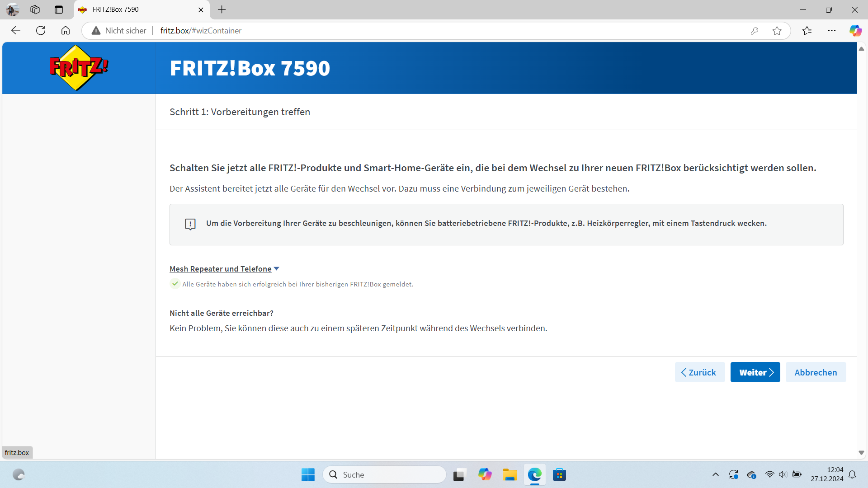Click the Abbrechen button
The height and width of the screenshot is (488, 868).
coord(816,372)
